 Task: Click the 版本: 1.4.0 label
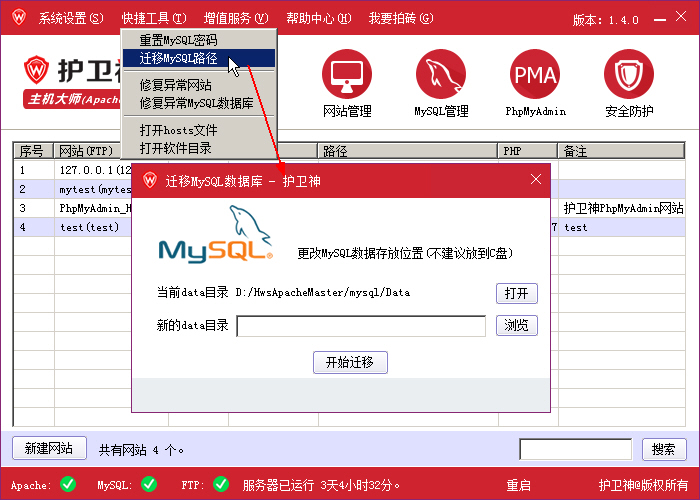(x=605, y=20)
